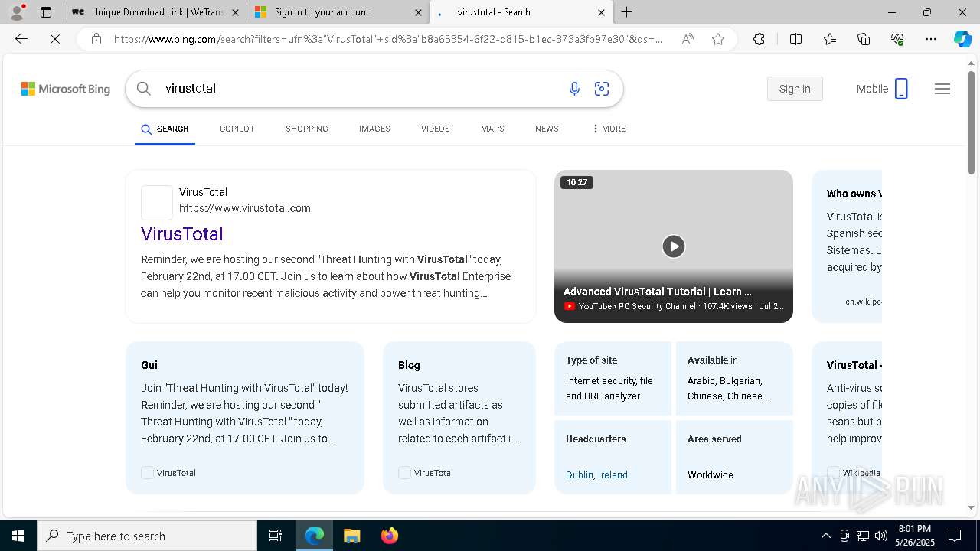980x551 pixels.
Task: Add page to favorites star icon
Action: tap(718, 39)
